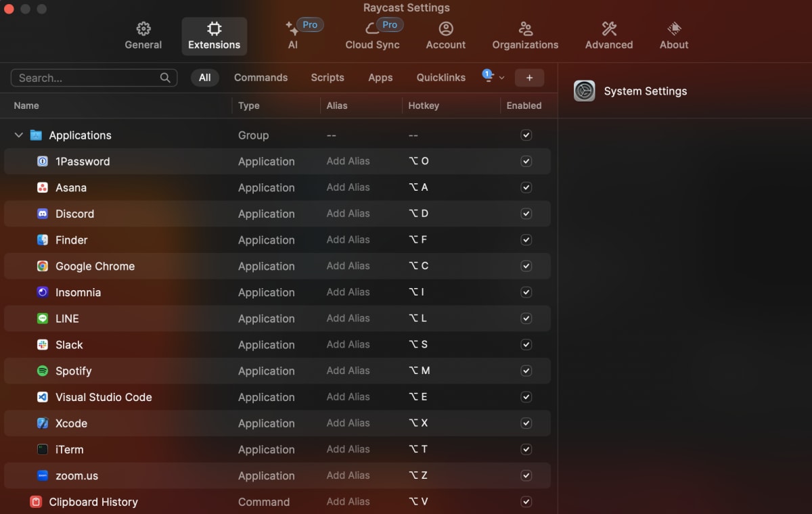Click the Hotkey column header

click(424, 106)
